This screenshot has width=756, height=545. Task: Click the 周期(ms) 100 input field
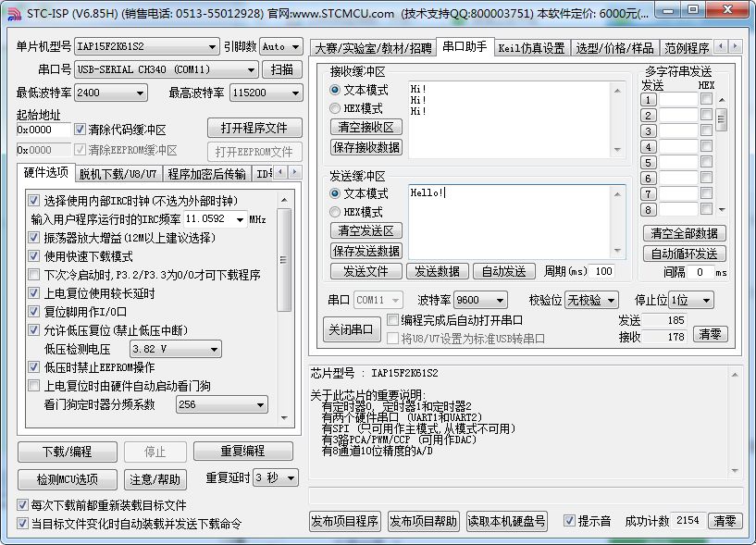click(602, 271)
